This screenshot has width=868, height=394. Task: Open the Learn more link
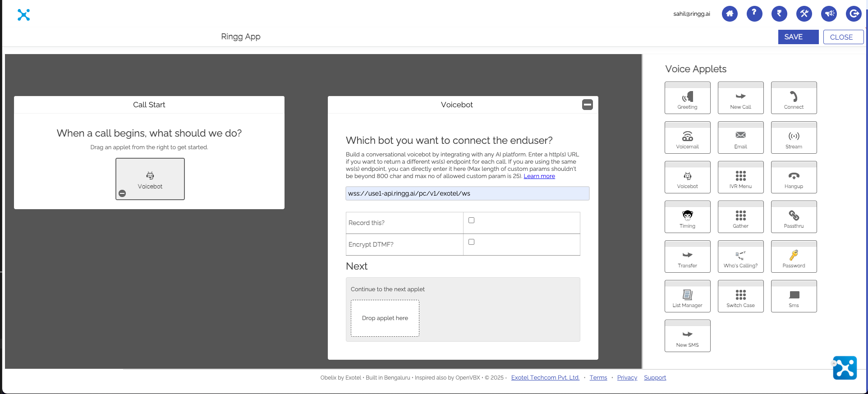539,176
